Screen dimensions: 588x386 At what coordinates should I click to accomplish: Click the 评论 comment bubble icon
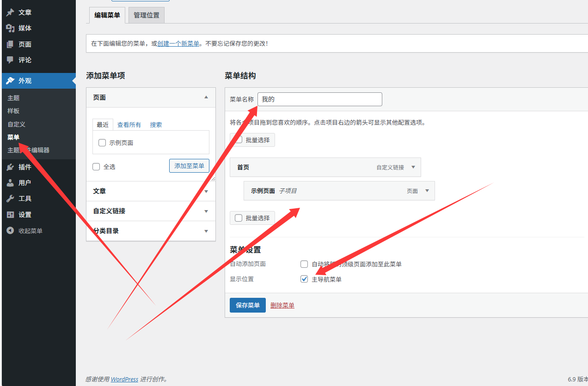(10, 60)
